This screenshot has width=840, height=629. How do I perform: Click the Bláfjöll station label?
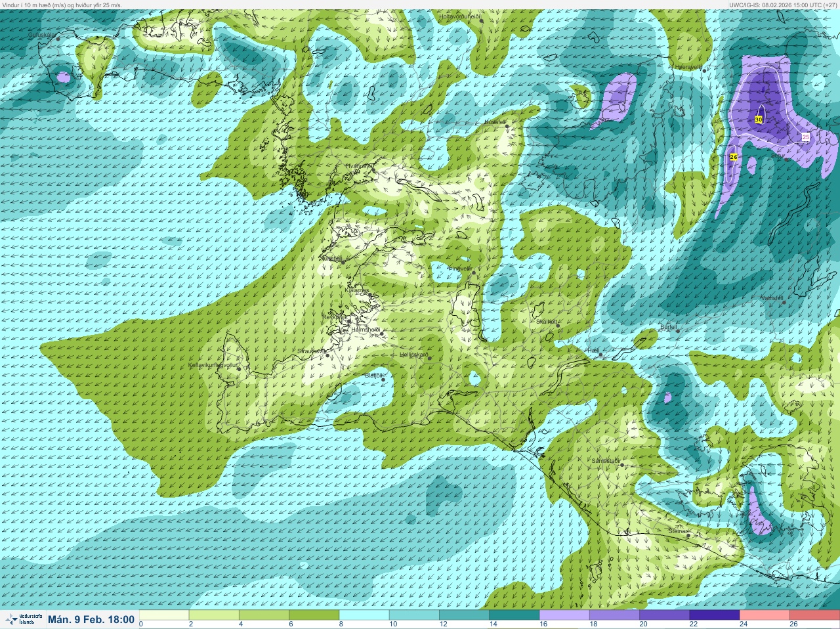pyautogui.click(x=373, y=376)
